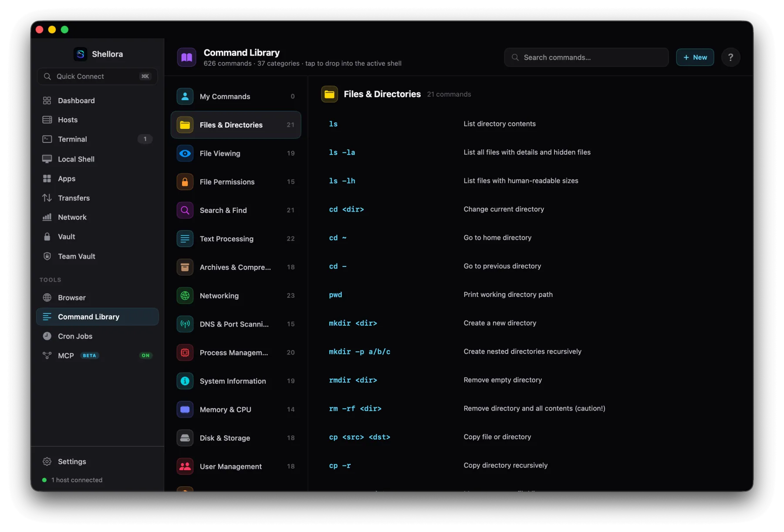
Task: Click the Search & Find magnifier icon
Action: point(185,210)
